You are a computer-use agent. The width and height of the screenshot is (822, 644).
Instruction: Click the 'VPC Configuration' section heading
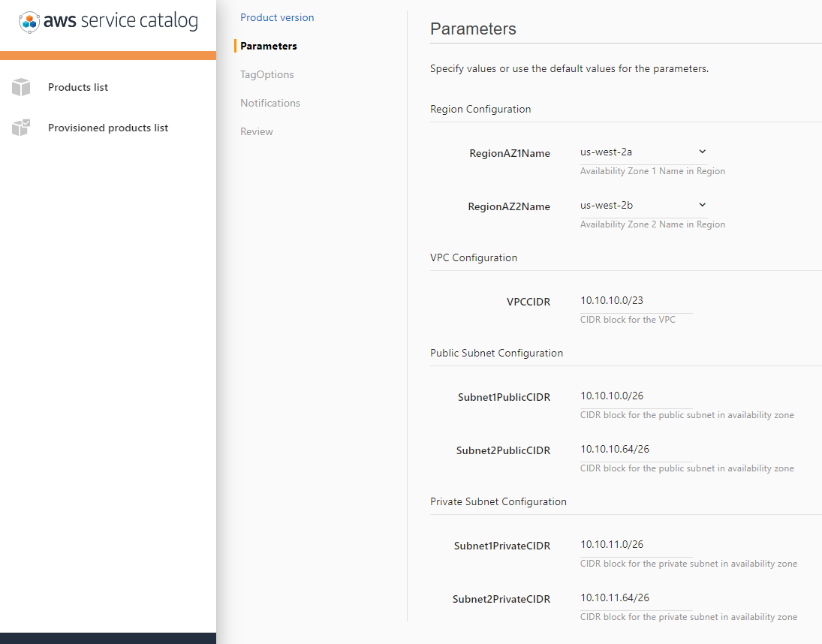click(x=474, y=257)
